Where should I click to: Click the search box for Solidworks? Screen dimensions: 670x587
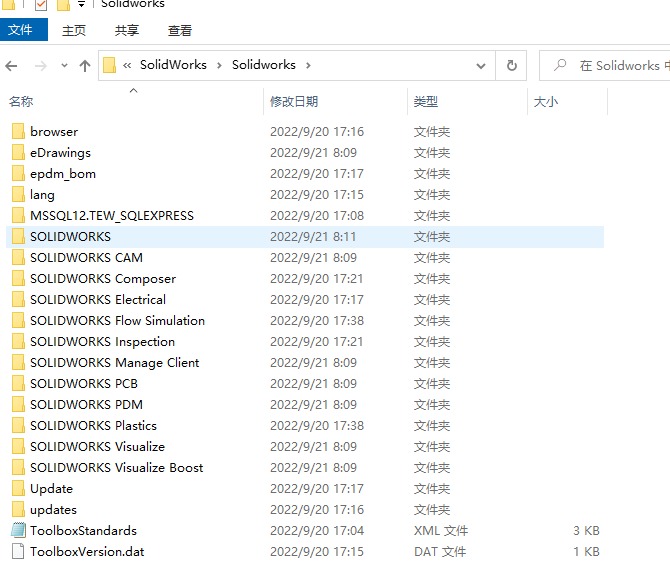[x=605, y=66]
